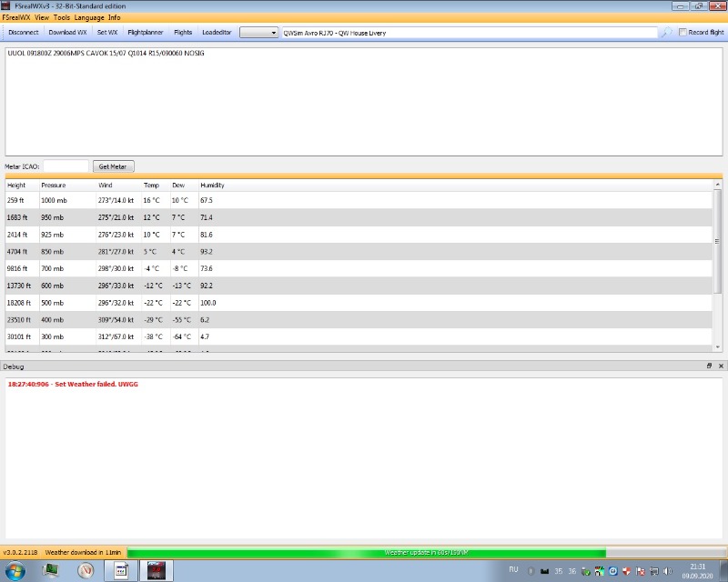Click the Metar ICAO input field

pos(66,166)
